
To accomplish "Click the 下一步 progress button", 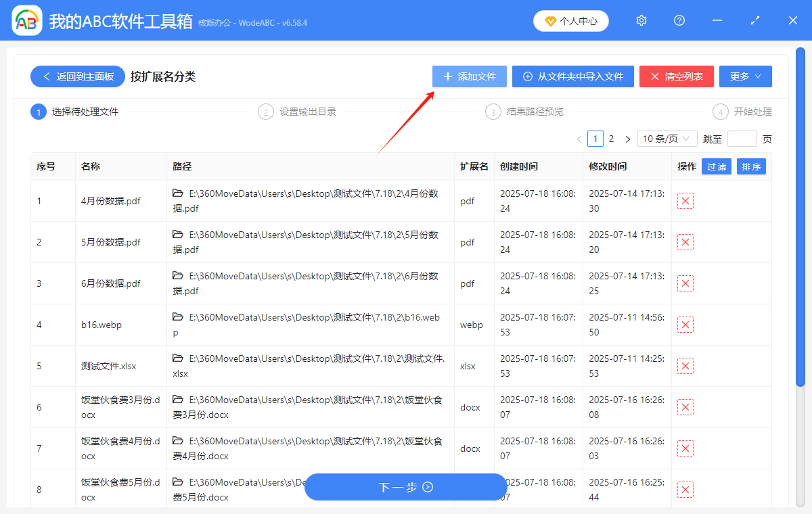I will click(405, 487).
